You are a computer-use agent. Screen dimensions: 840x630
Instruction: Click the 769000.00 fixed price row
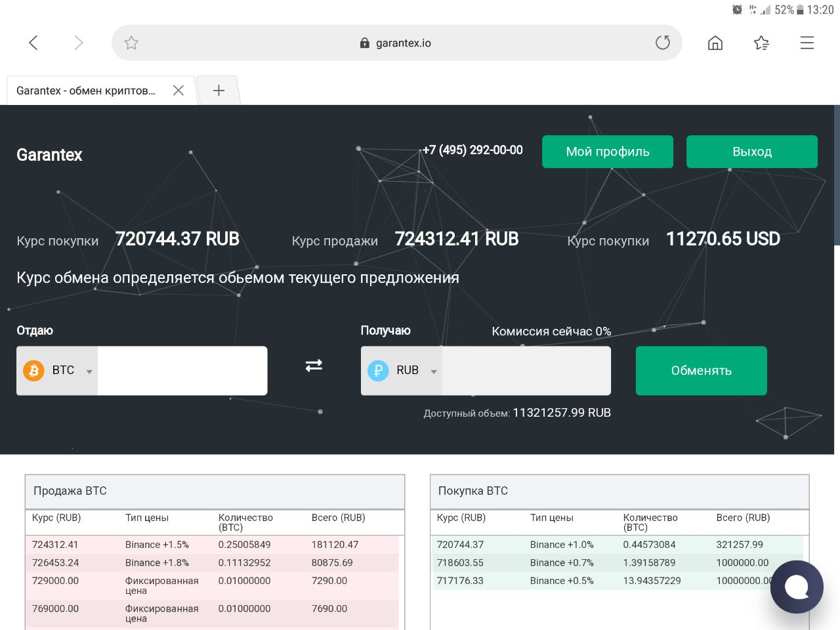211,614
